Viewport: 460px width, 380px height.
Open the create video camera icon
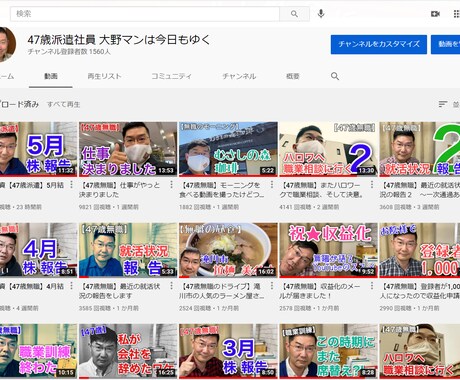(x=435, y=14)
